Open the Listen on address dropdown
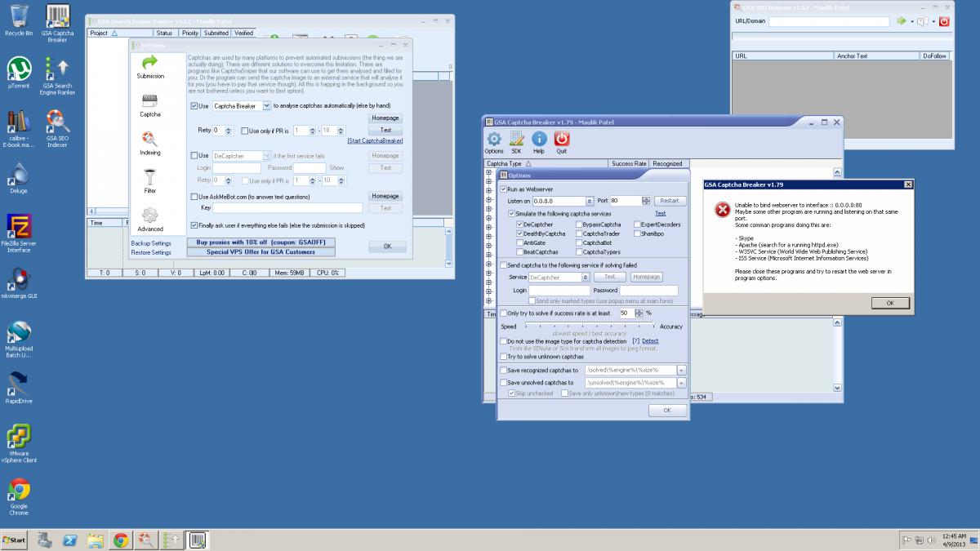This screenshot has height=551, width=980. click(x=589, y=201)
